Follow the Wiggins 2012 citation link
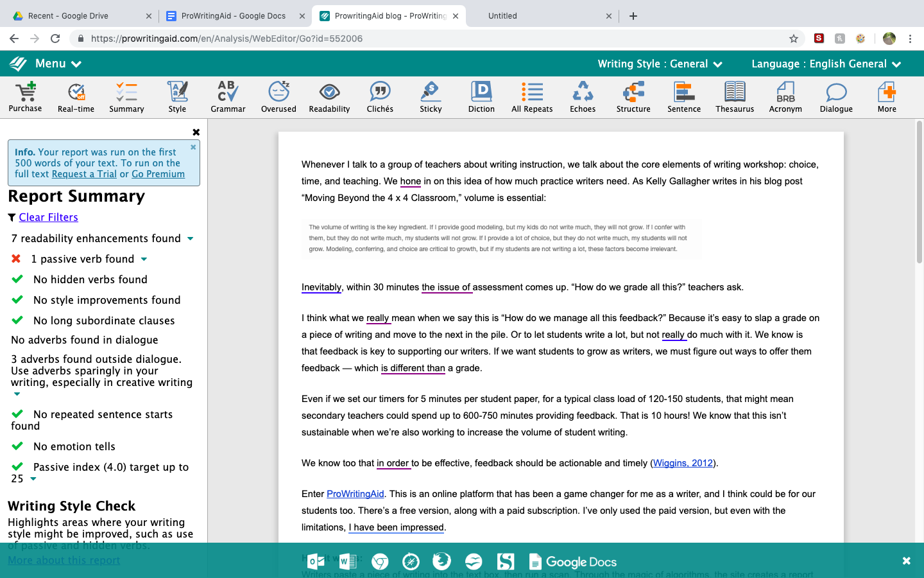 683,463
